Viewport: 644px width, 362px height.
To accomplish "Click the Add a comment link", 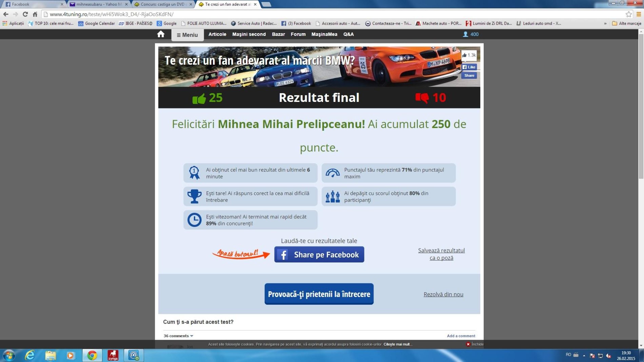I will pos(461,336).
